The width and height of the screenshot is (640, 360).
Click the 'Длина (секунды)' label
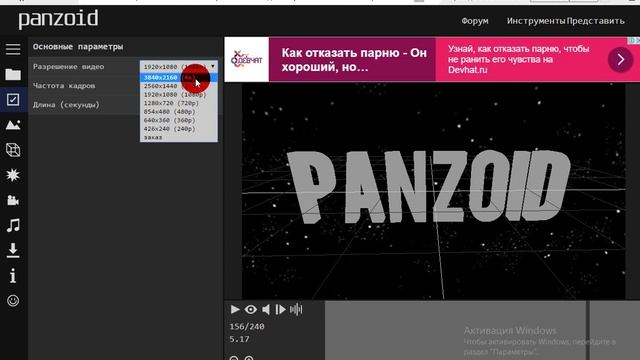(x=66, y=105)
